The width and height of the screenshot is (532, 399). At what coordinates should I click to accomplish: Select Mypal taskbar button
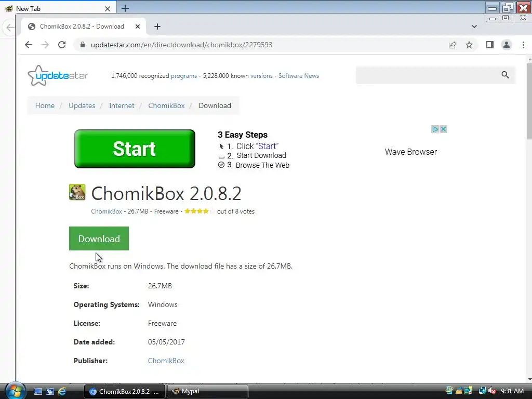pos(208,391)
